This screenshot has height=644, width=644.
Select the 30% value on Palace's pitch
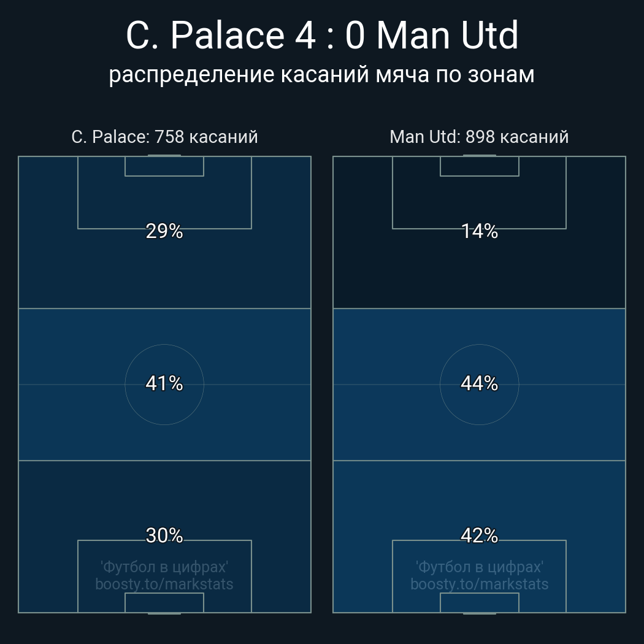[164, 535]
